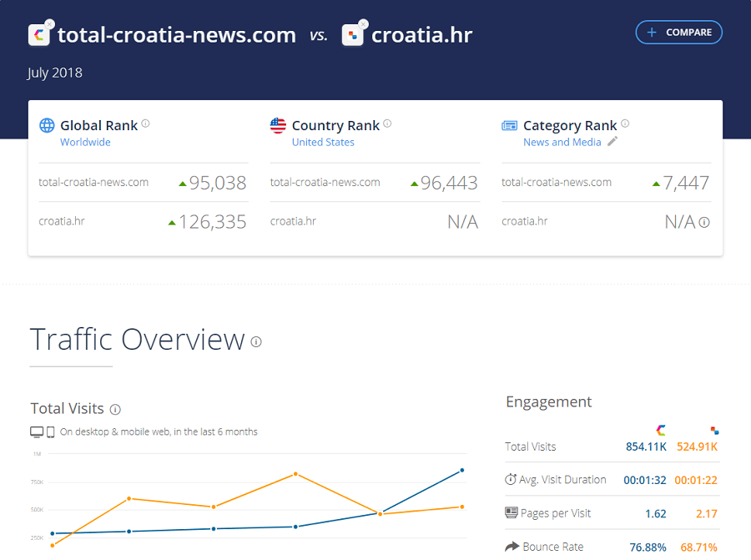Remove croatia.hr via its x badge
Image resolution: width=751 pixels, height=560 pixels.
pyautogui.click(x=363, y=23)
